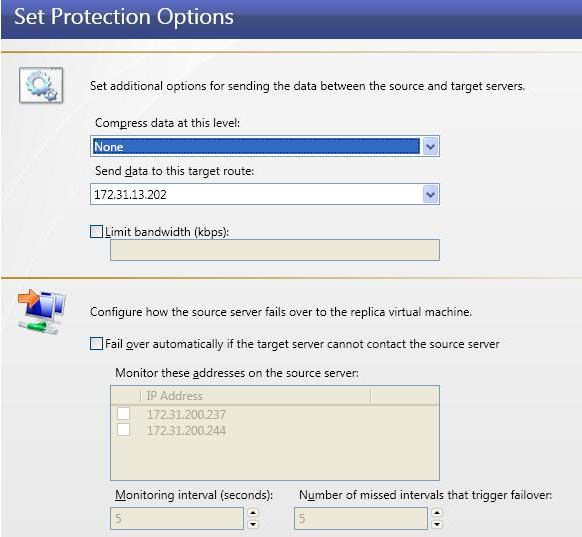Click the bandwidth kbps input field
The image size is (582, 537).
click(x=275, y=250)
